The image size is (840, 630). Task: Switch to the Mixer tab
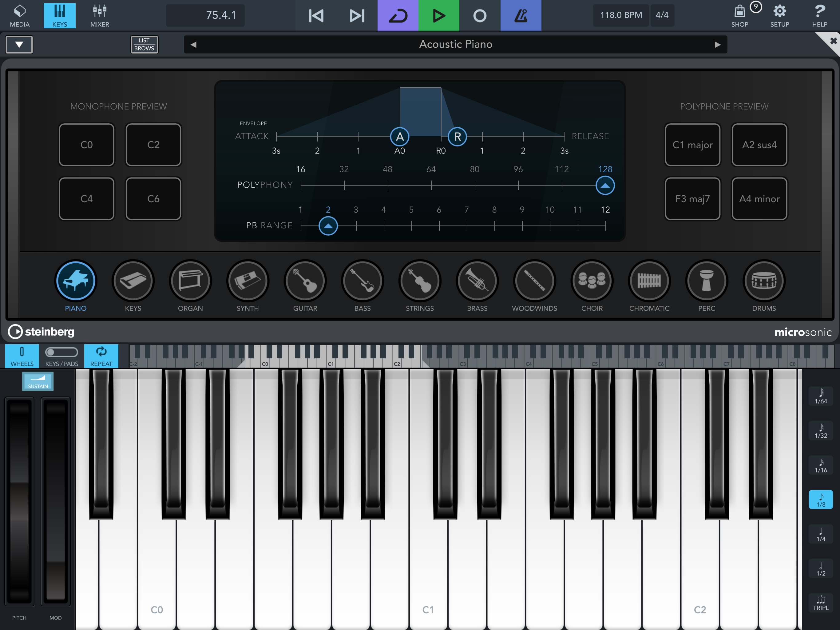(100, 16)
